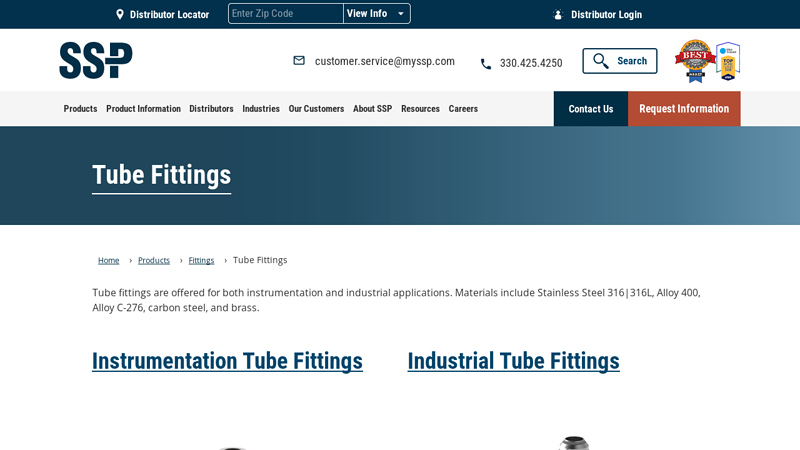Click the customer.service@myssp.com email link

[x=385, y=61]
